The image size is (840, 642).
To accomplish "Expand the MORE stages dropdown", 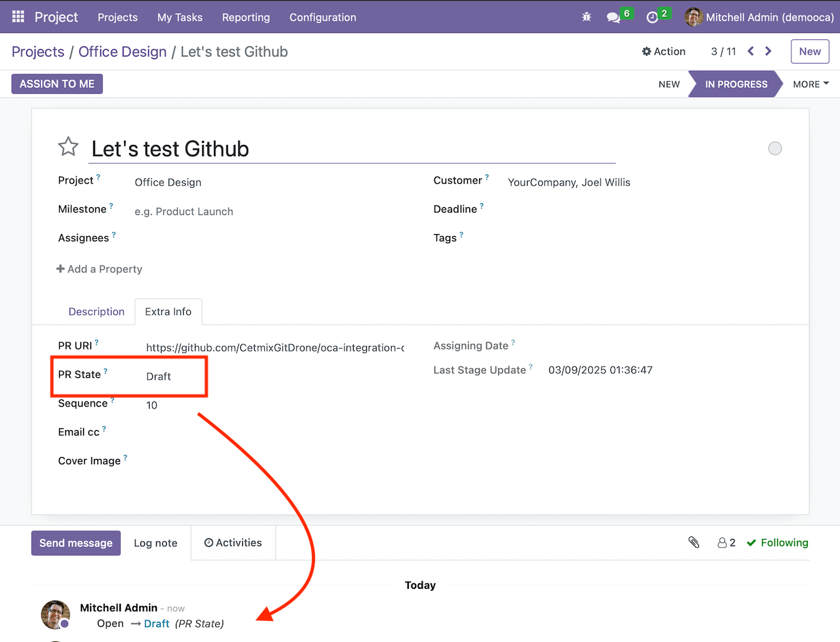I will click(x=810, y=84).
